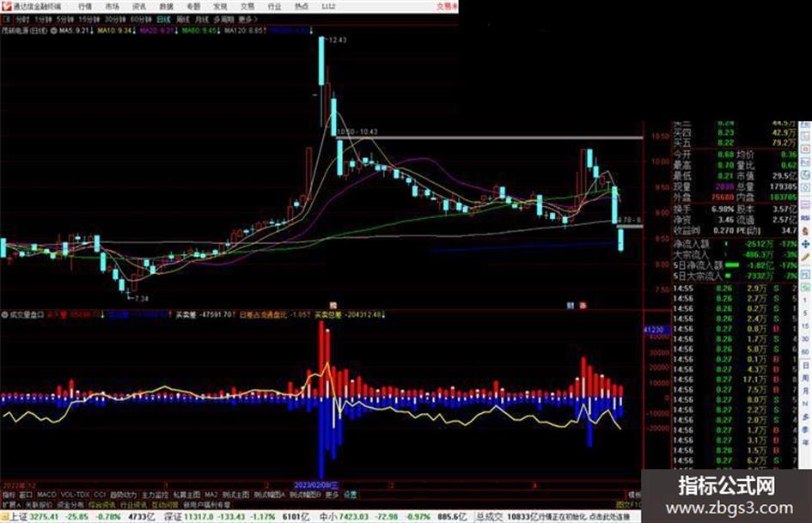The height and width of the screenshot is (523, 812).
Task: Open the 资讯 menu
Action: (139, 7)
